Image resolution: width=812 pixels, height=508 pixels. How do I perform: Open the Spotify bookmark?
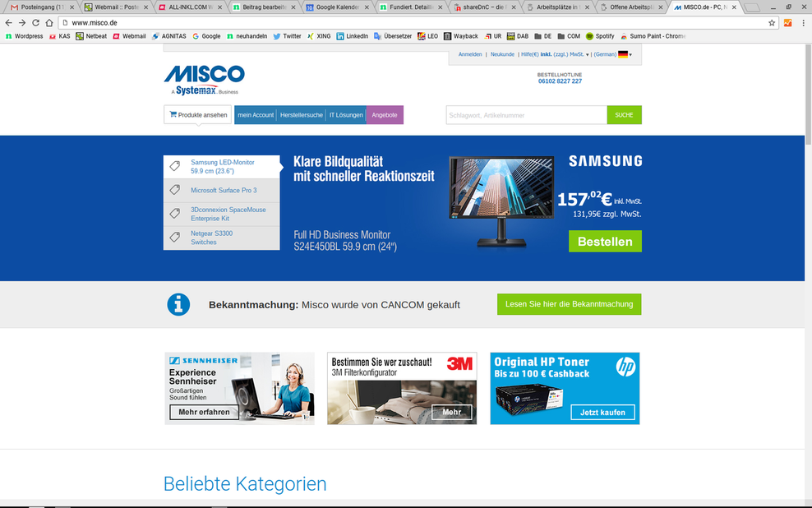coord(600,36)
